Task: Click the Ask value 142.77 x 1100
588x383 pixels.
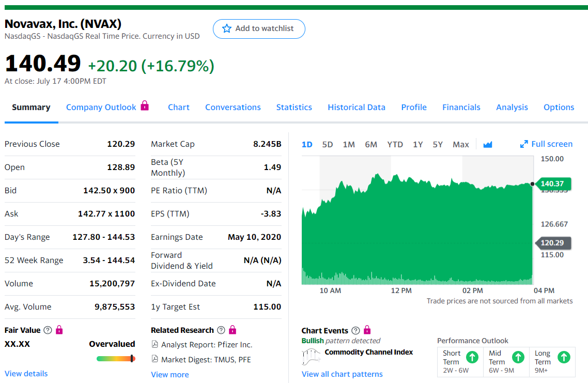Action: pyautogui.click(x=106, y=214)
